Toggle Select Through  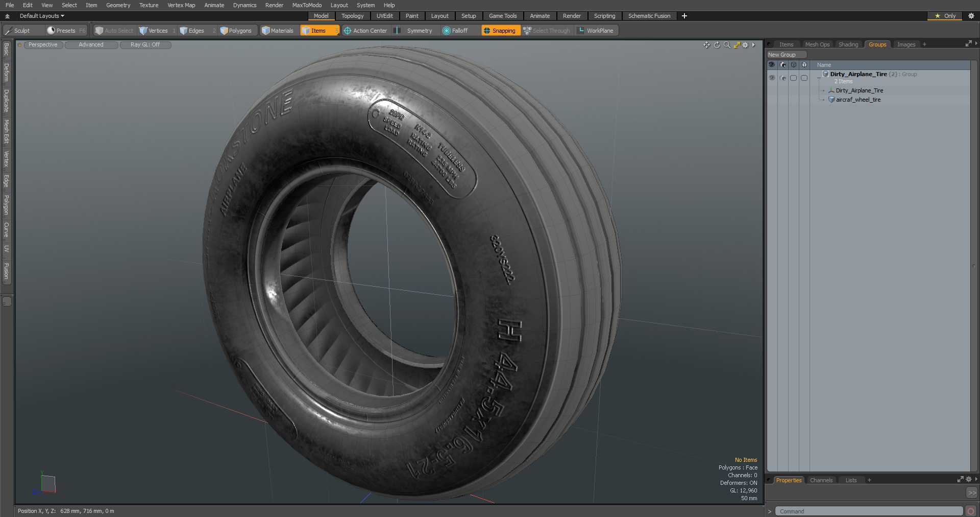[547, 31]
